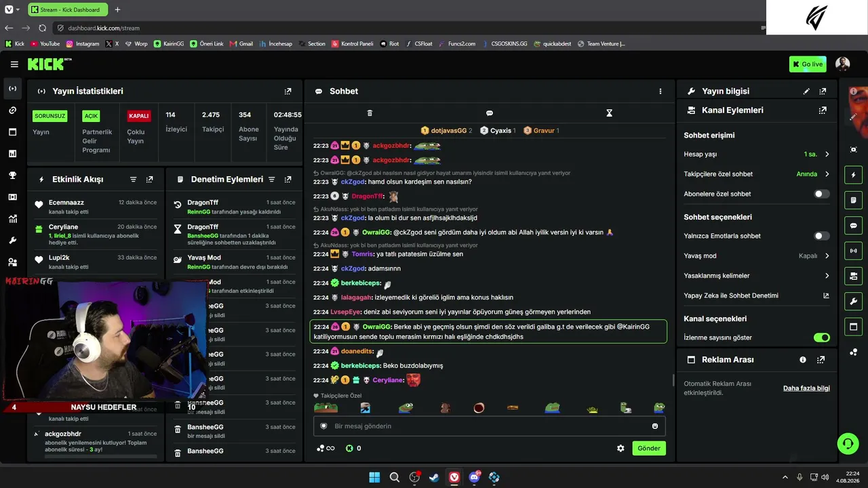The width and height of the screenshot is (868, 488).
Task: Toggle the chat widget in right rail
Action: click(x=854, y=226)
